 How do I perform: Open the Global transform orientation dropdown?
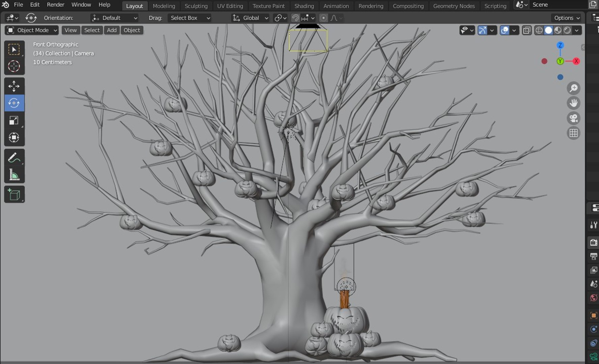tap(250, 18)
